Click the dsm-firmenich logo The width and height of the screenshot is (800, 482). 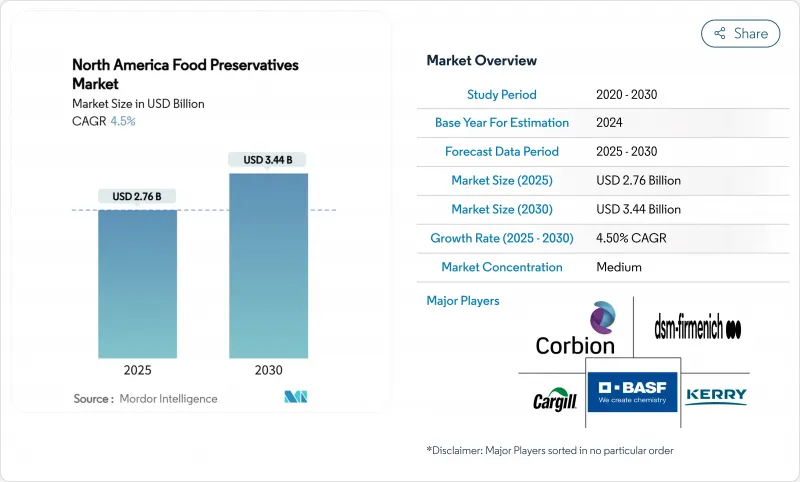click(697, 327)
